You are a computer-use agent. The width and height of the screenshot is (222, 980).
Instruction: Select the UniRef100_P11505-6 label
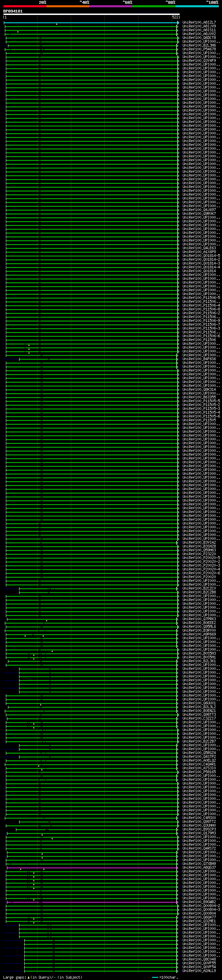201,416
